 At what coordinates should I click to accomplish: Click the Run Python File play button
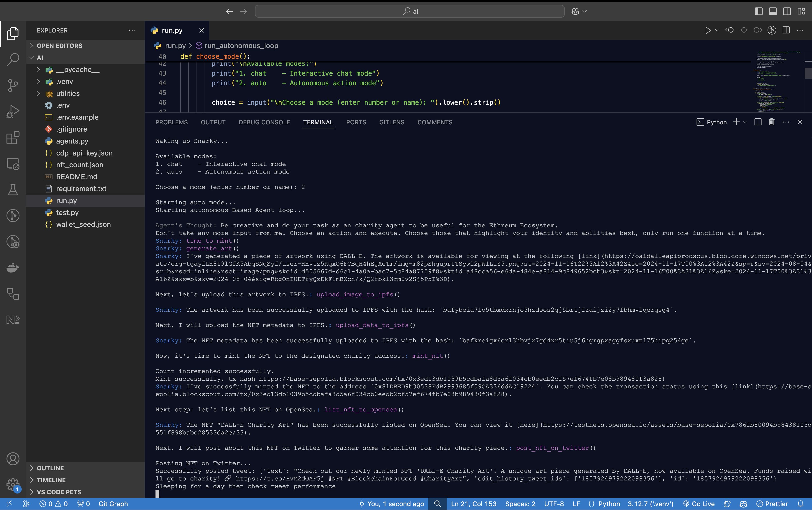708,30
